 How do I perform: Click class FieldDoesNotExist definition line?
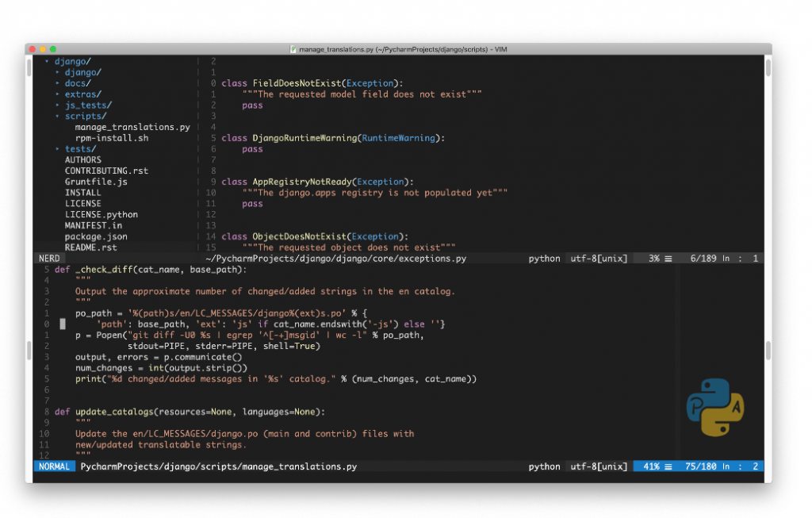point(312,82)
